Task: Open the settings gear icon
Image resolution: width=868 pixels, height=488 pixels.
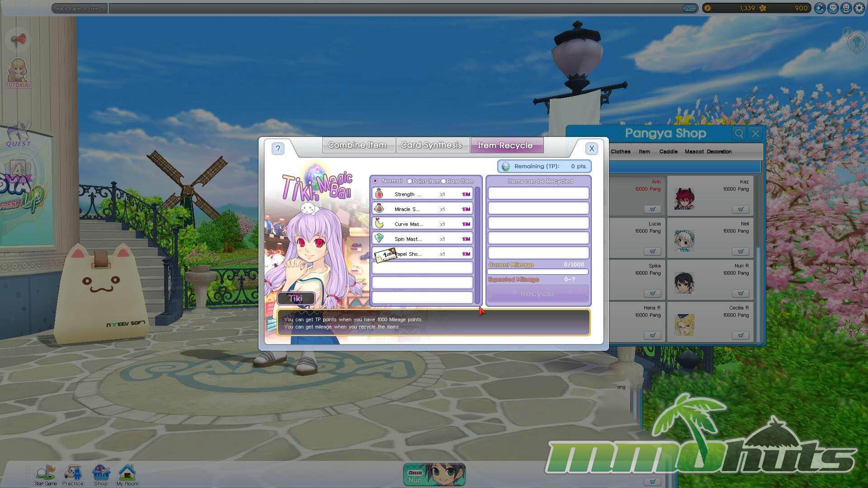Action: (x=859, y=8)
